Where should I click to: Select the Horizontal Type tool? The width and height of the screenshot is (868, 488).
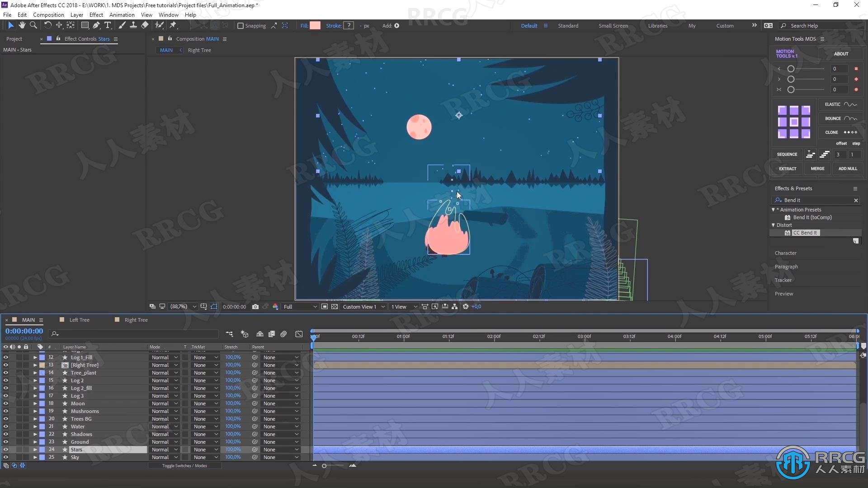tap(108, 26)
